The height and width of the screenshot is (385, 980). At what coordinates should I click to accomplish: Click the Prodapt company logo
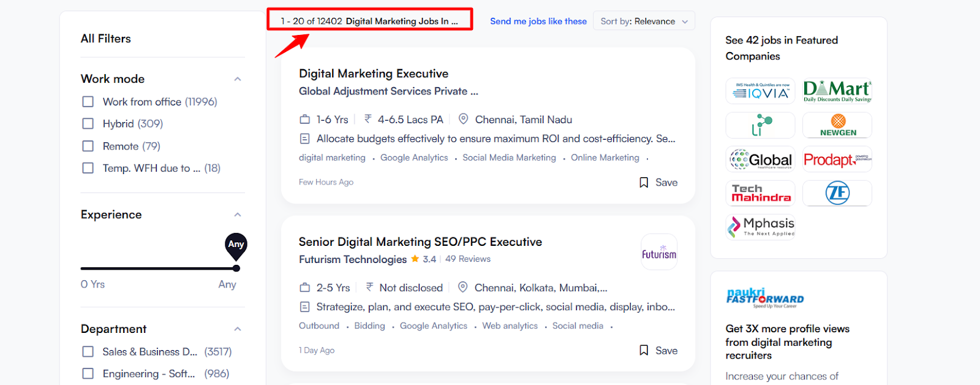837,159
